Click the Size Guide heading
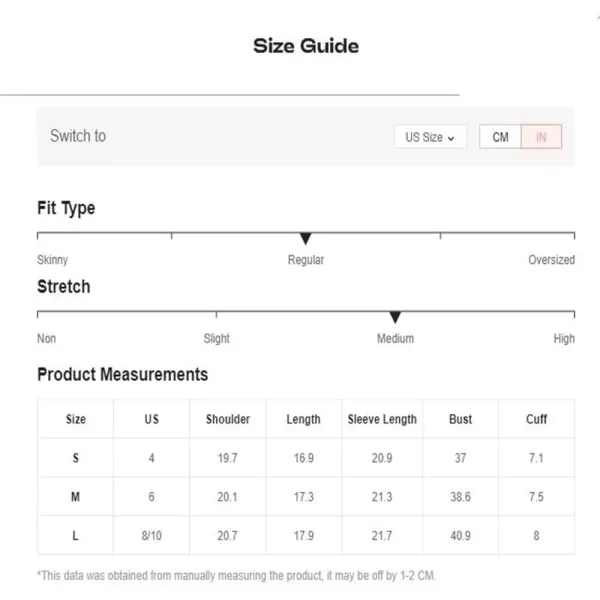This screenshot has height=600, width=600. 306,46
